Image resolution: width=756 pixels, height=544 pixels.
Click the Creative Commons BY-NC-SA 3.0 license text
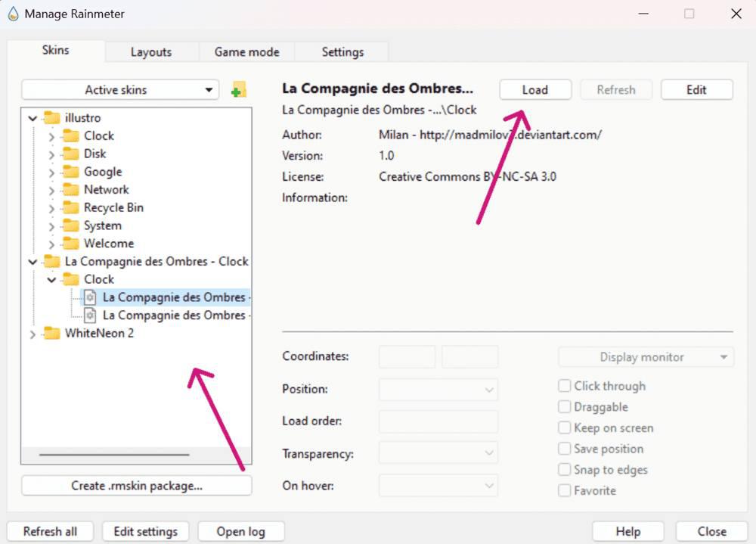468,176
